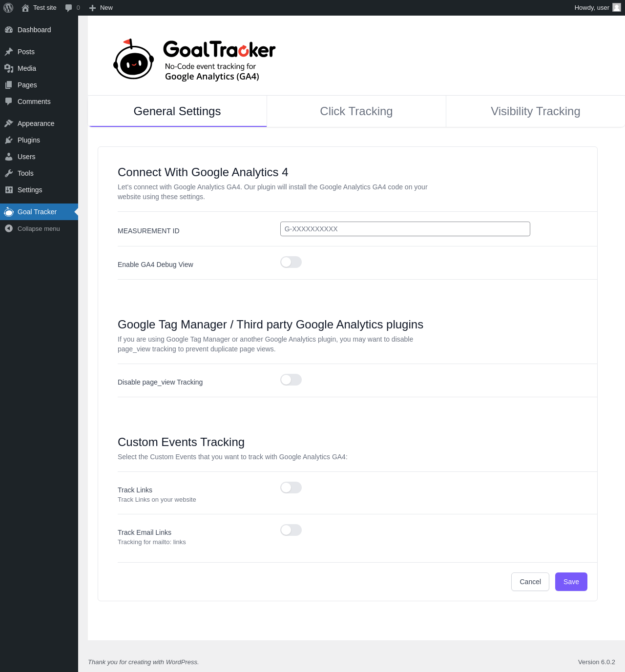The height and width of the screenshot is (672, 625).
Task: Open the comments bubble icon in admin bar
Action: 68,8
